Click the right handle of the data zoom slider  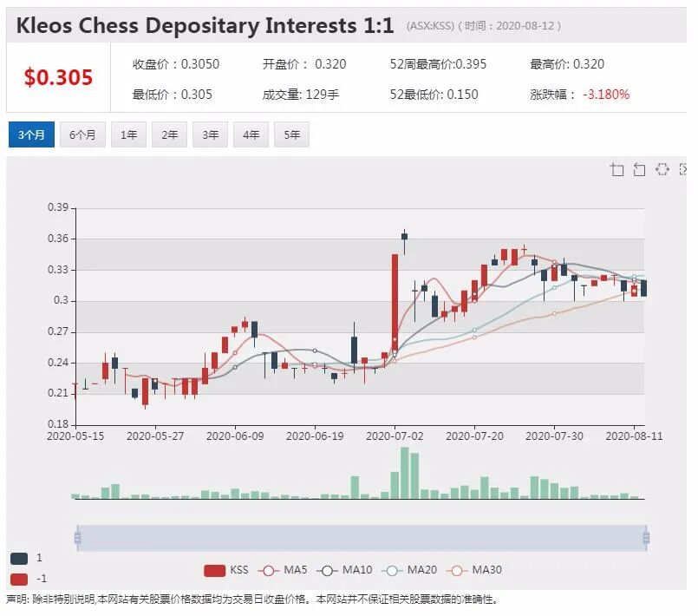coord(646,538)
